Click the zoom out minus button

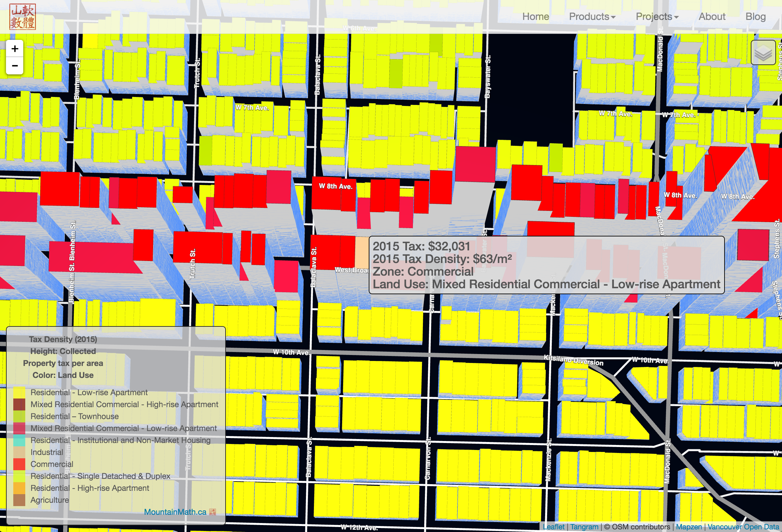15,65
